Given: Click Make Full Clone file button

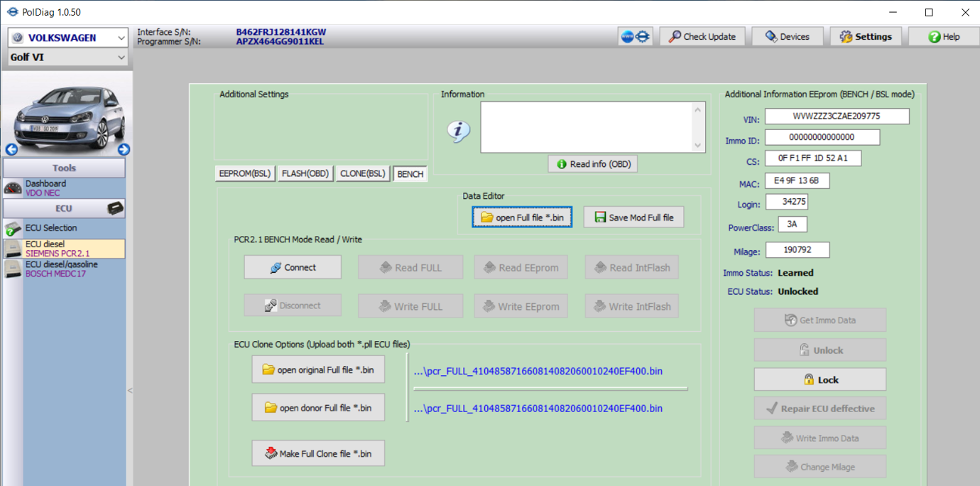Looking at the screenshot, I should [x=318, y=453].
